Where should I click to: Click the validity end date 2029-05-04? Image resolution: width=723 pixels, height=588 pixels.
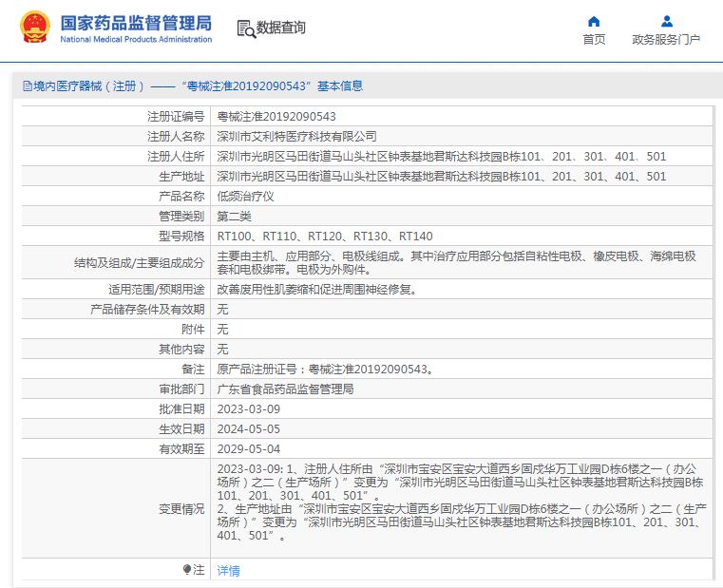tap(249, 448)
